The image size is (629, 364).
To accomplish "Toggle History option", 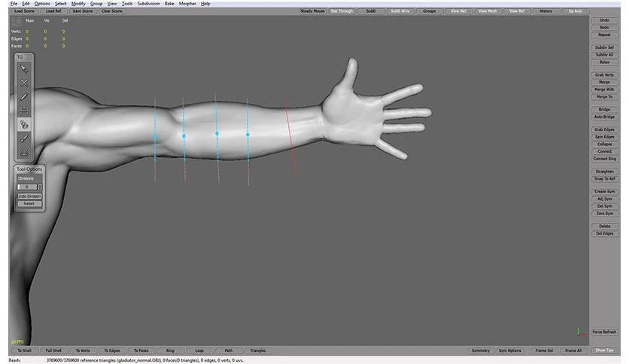I will pos(546,11).
